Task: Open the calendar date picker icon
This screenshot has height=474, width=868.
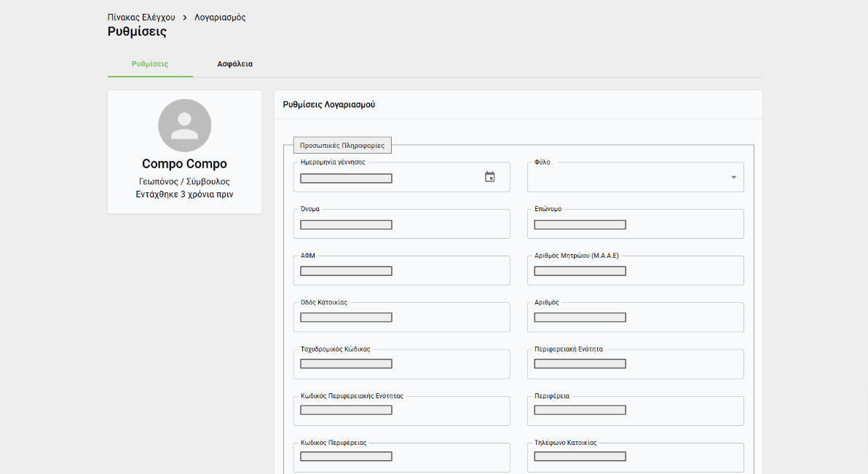Action: pos(490,177)
